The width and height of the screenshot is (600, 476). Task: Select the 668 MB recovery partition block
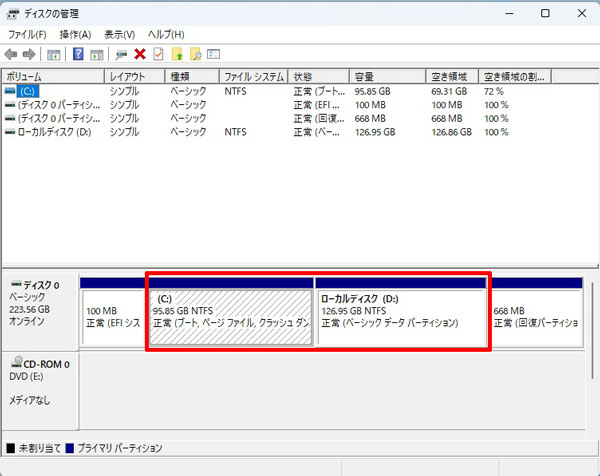[534, 316]
